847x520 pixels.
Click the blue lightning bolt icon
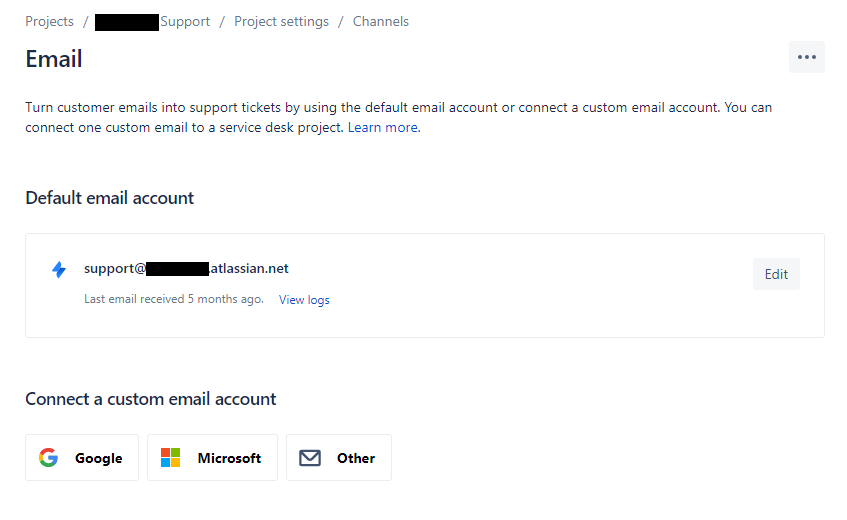click(x=59, y=269)
